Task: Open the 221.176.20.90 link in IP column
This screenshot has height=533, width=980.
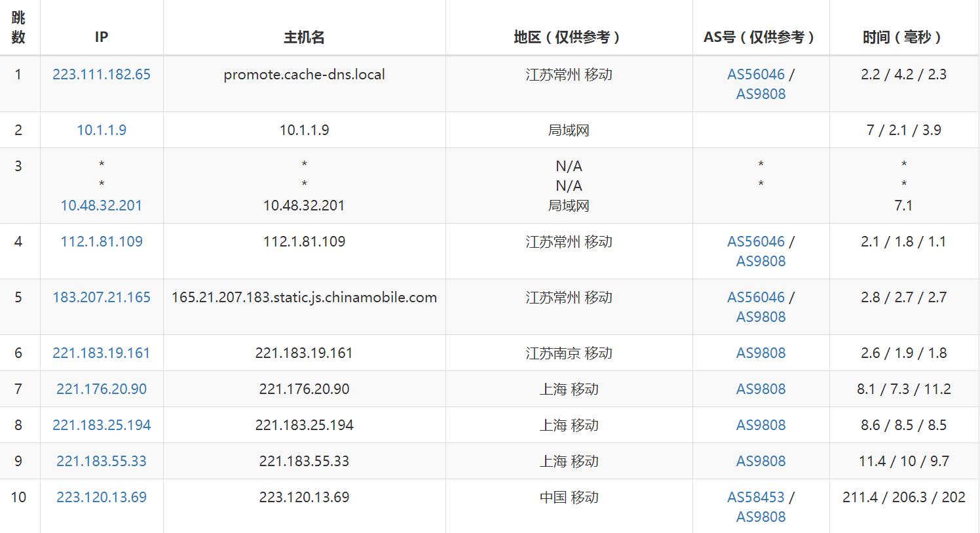Action: tap(102, 389)
